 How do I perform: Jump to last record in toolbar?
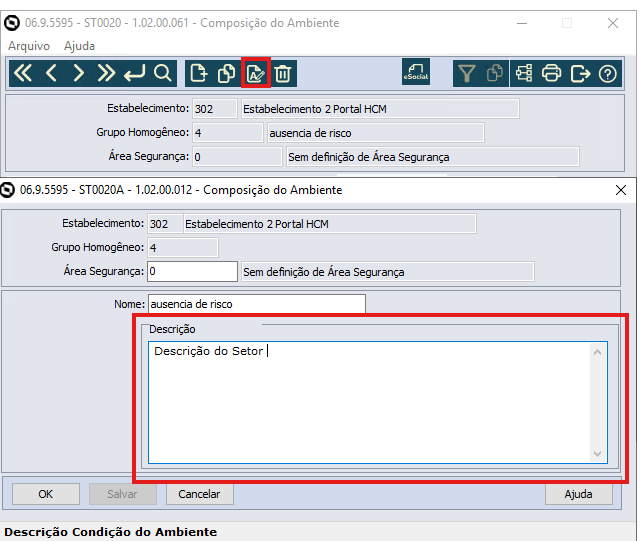(x=106, y=73)
